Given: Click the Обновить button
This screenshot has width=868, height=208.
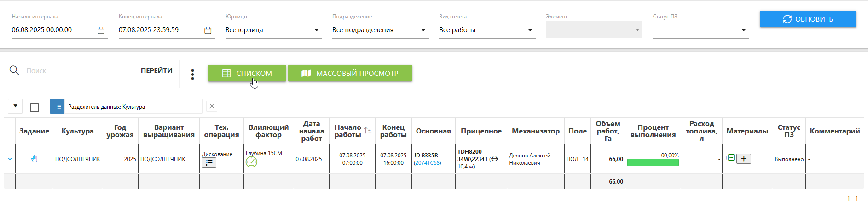Looking at the screenshot, I should [808, 19].
